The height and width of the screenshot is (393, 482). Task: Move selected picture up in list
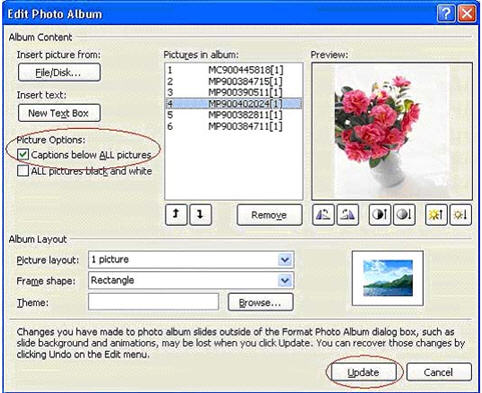click(x=176, y=215)
